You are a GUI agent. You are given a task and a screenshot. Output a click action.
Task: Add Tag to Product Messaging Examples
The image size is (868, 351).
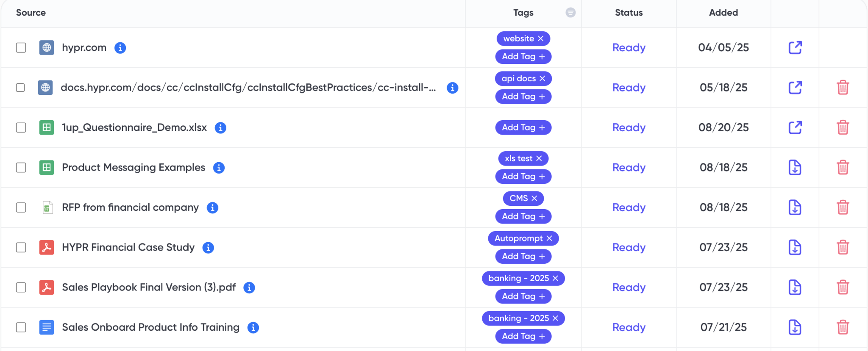(x=523, y=177)
